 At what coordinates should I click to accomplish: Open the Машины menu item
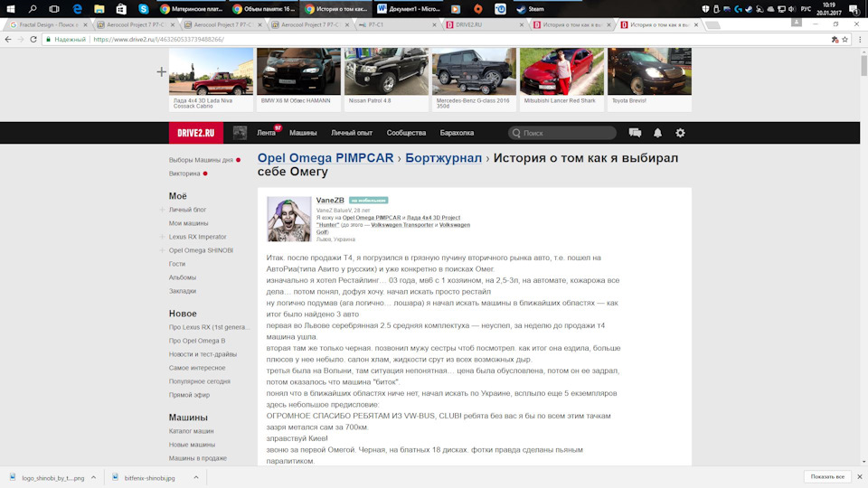(303, 133)
